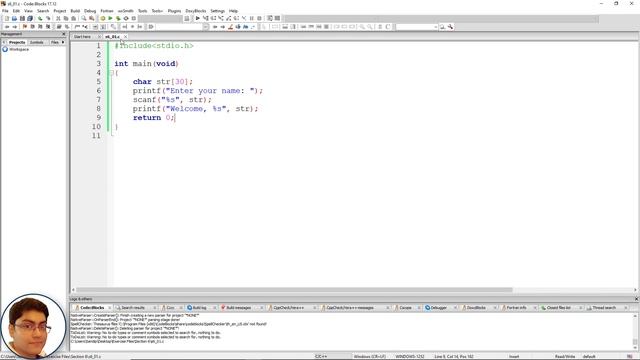Close the open .c file editor tab

point(125,37)
